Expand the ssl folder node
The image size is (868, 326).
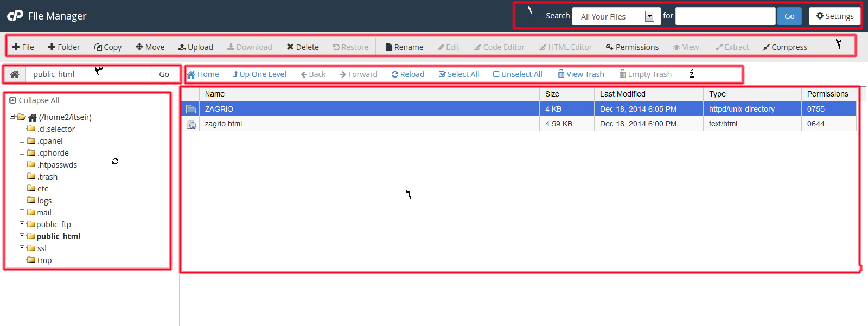pyautogui.click(x=22, y=247)
